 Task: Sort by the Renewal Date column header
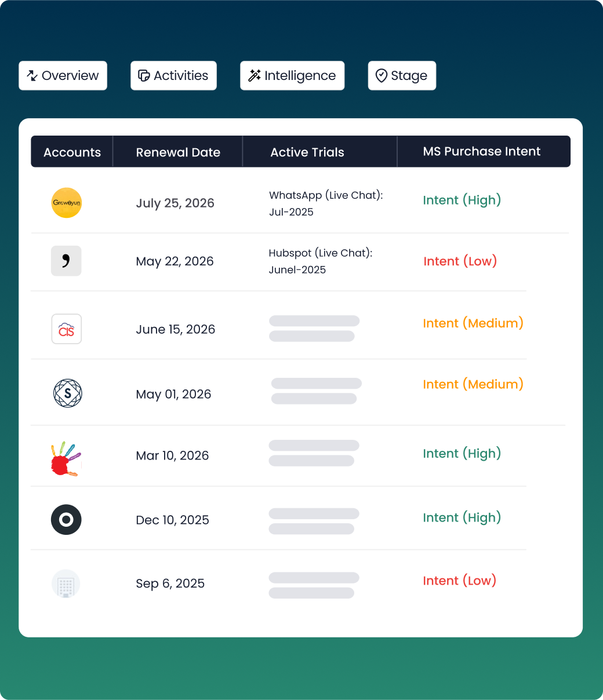pyautogui.click(x=178, y=152)
